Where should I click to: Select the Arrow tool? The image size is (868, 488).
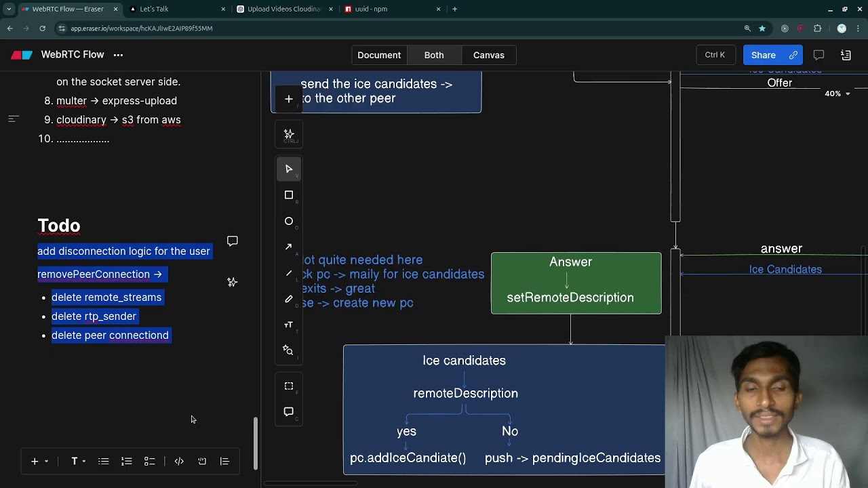point(289,247)
